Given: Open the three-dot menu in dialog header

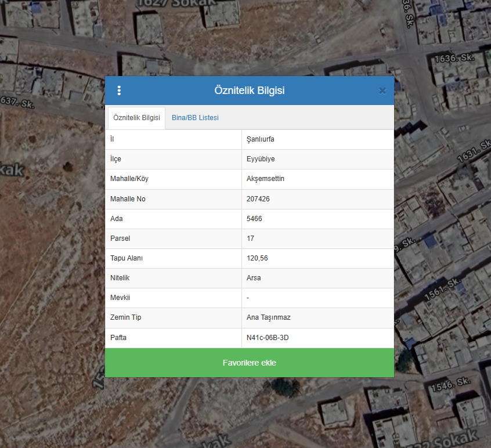Looking at the screenshot, I should (119, 91).
